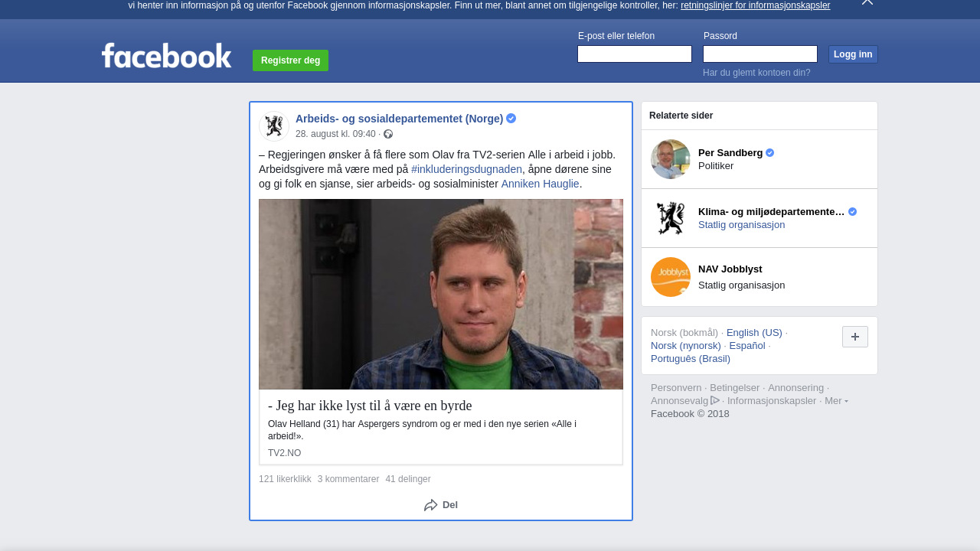Open the NAV Jobblyst page link
980x551 pixels.
pyautogui.click(x=730, y=269)
